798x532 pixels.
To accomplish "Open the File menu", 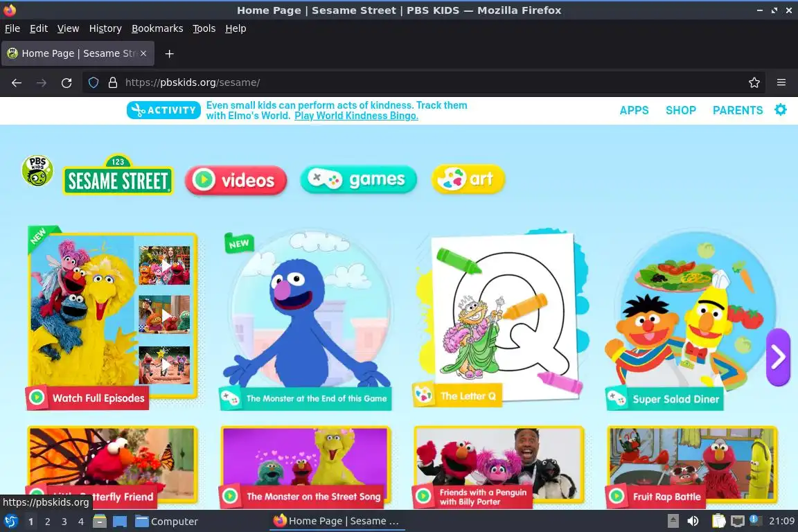I will [12, 28].
